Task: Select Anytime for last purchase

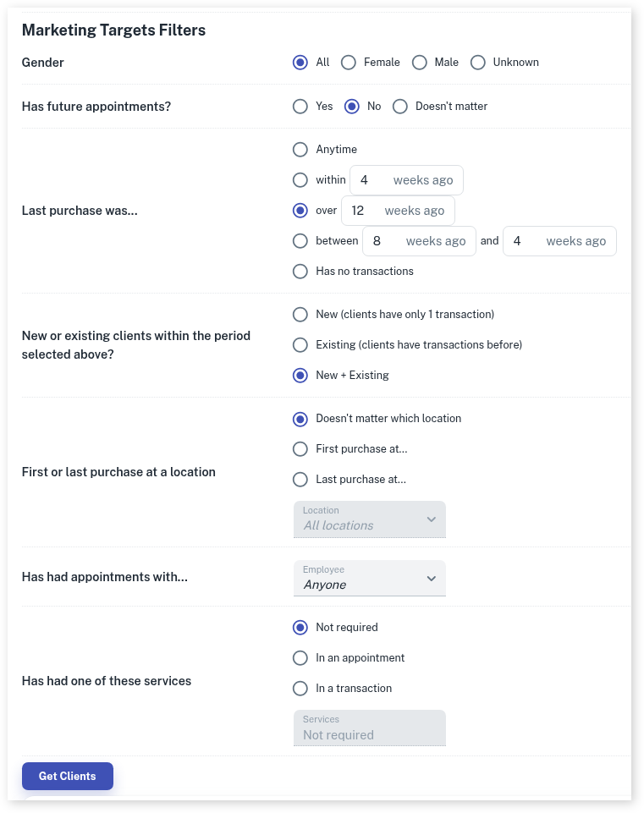Action: (x=300, y=150)
